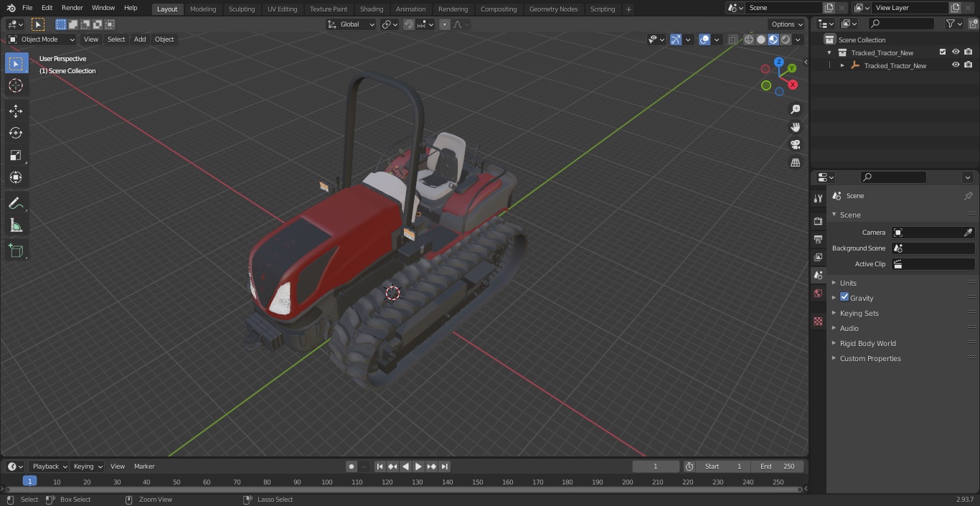Switch to the Sculpting workspace tab
The width and height of the screenshot is (980, 506).
tap(242, 9)
